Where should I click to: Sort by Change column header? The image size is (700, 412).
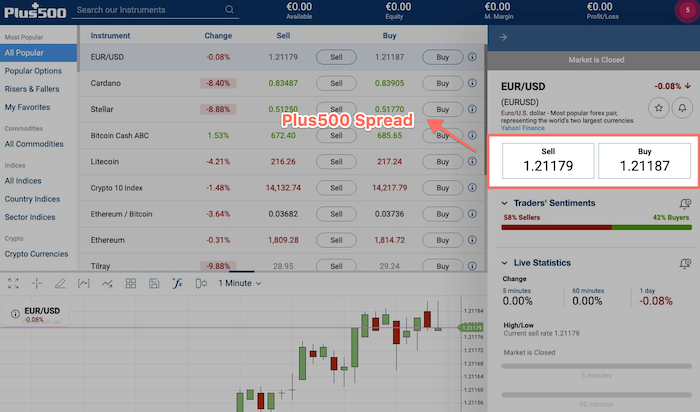tap(218, 35)
